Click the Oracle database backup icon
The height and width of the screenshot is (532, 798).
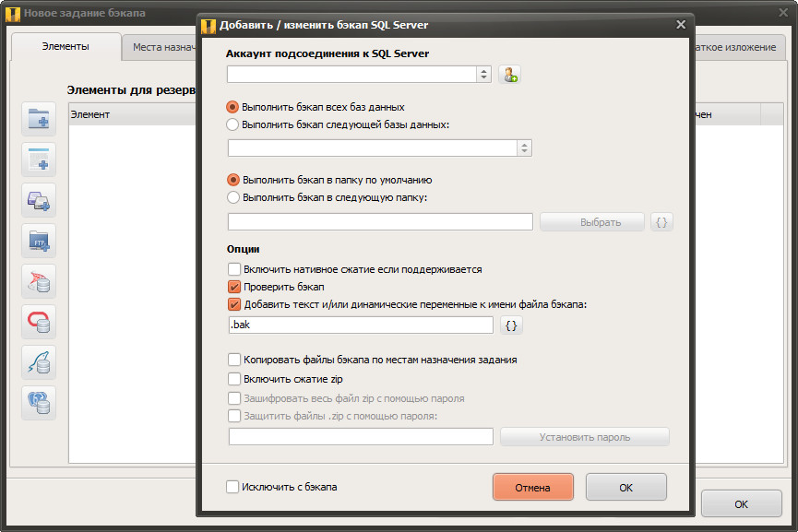[39, 322]
